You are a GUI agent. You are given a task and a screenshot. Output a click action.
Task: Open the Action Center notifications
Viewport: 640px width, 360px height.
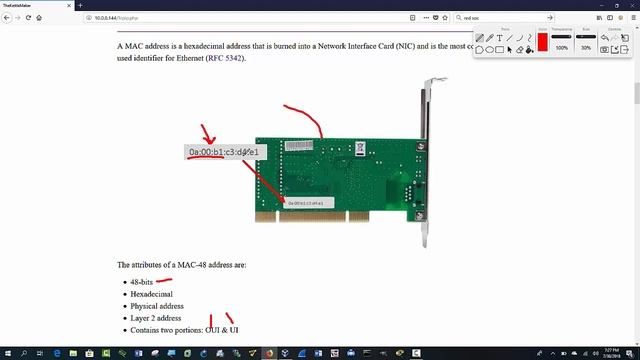[629, 353]
